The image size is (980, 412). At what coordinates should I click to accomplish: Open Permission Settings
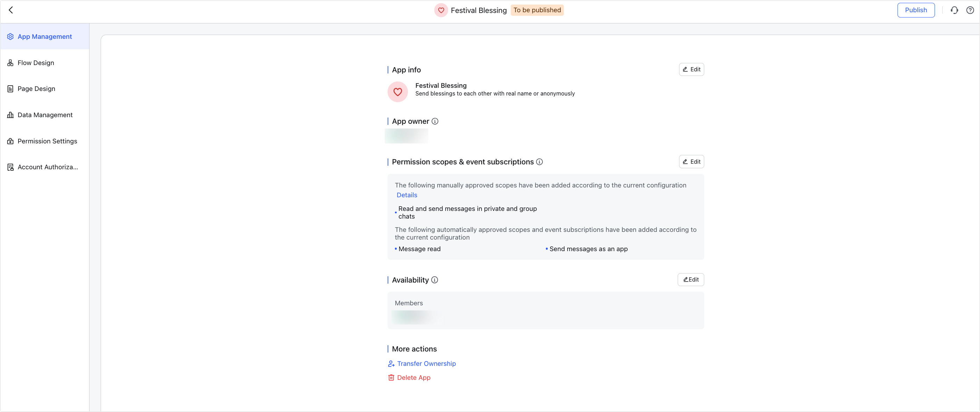47,141
